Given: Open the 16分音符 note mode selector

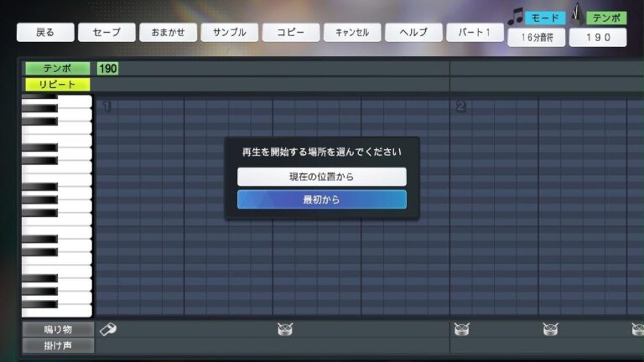Looking at the screenshot, I should point(536,38).
